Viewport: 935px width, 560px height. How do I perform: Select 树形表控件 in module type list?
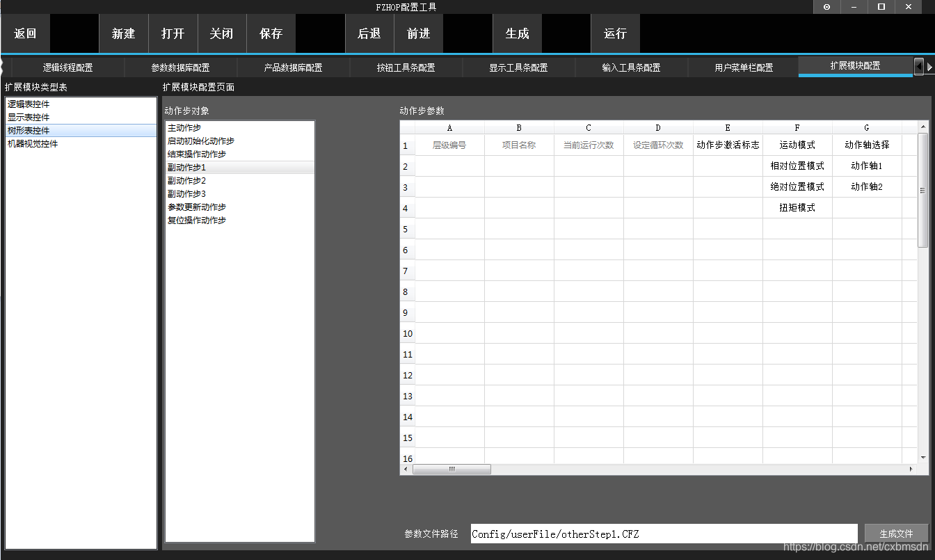(80, 130)
